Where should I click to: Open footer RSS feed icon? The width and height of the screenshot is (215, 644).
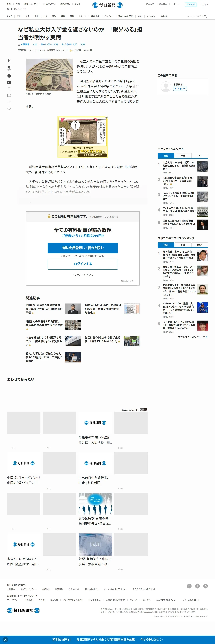pyautogui.click(x=205, y=586)
